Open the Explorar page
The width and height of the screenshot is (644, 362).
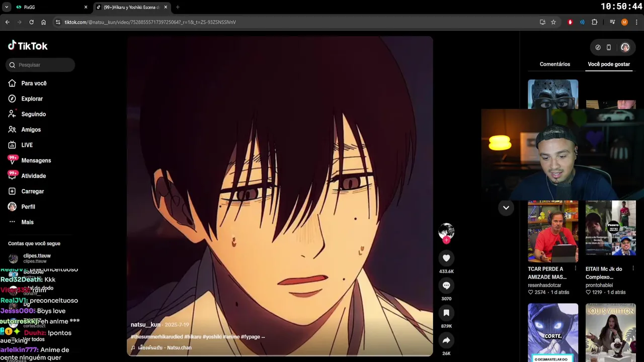pyautogui.click(x=32, y=99)
